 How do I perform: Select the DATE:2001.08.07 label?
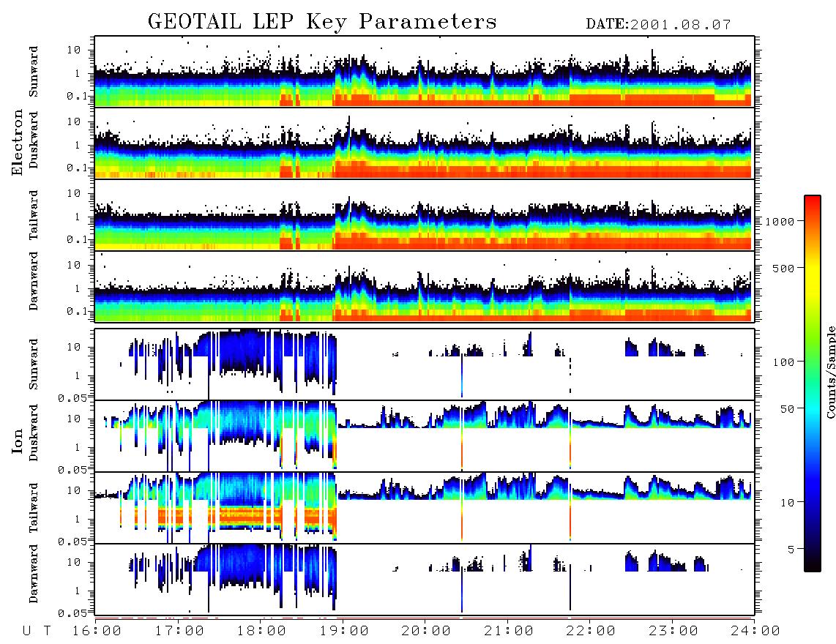pyautogui.click(x=658, y=25)
